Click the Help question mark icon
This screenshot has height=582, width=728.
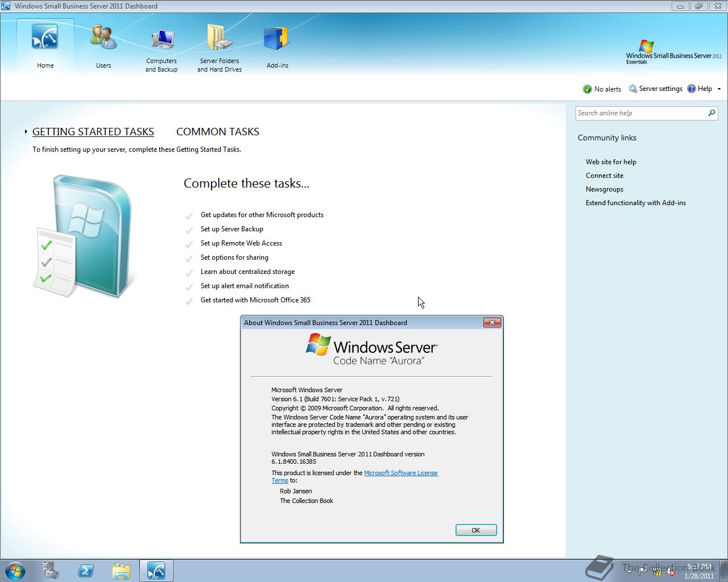click(x=692, y=89)
